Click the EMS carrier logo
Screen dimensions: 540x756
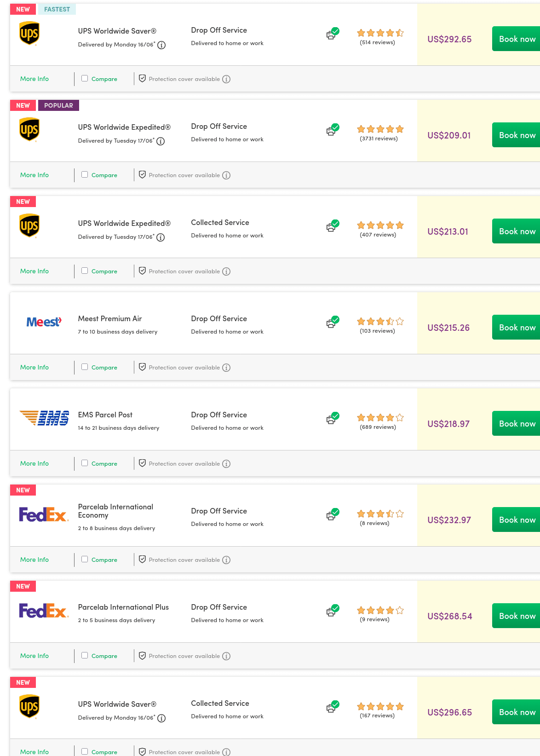[44, 418]
